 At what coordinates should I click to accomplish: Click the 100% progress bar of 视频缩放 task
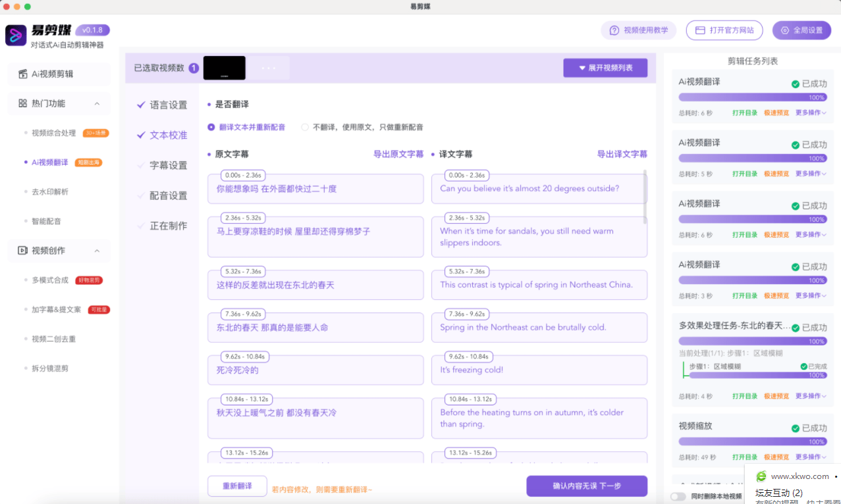click(x=752, y=440)
